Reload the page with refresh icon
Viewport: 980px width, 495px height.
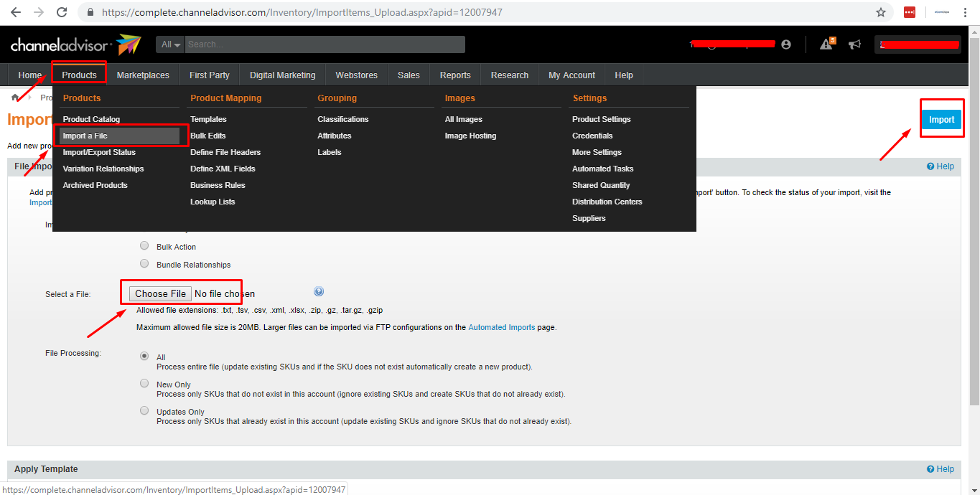coord(62,12)
